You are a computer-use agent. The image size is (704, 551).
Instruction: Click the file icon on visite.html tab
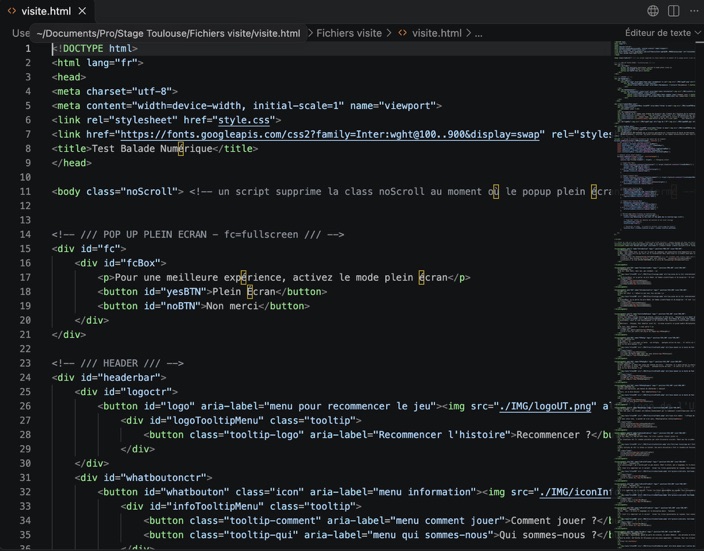tap(12, 11)
